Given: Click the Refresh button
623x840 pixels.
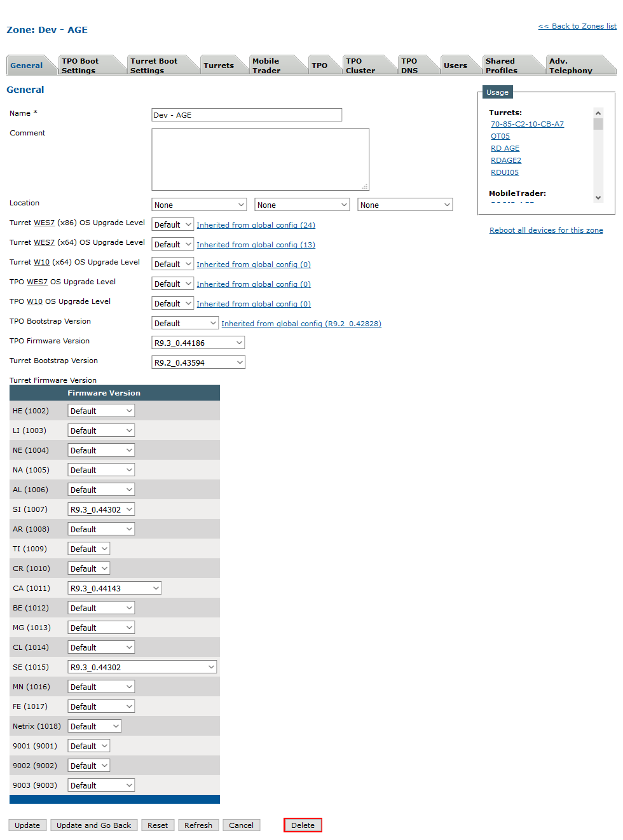Looking at the screenshot, I should click(x=198, y=825).
